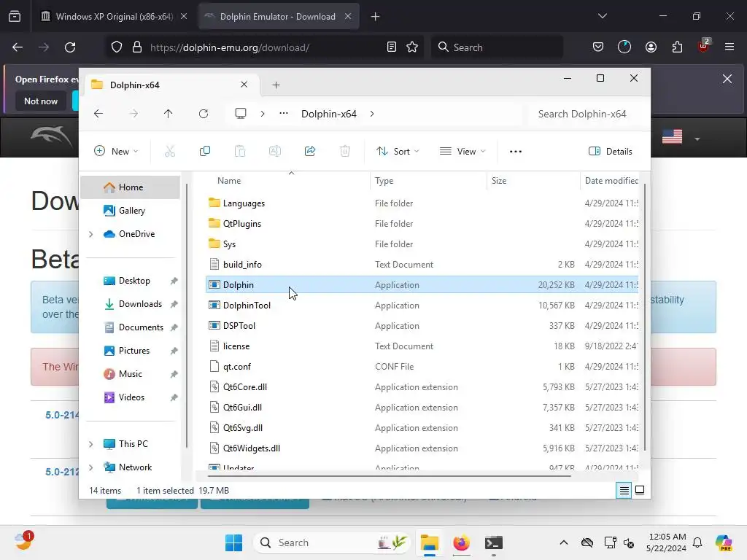This screenshot has height=560, width=747.
Task: Click the Firefox Search field
Action: click(x=497, y=47)
